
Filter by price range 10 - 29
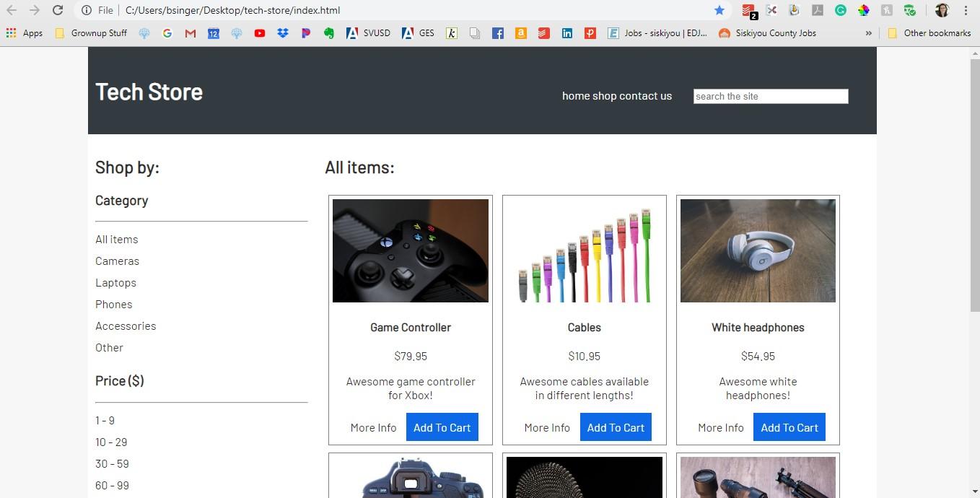[111, 442]
